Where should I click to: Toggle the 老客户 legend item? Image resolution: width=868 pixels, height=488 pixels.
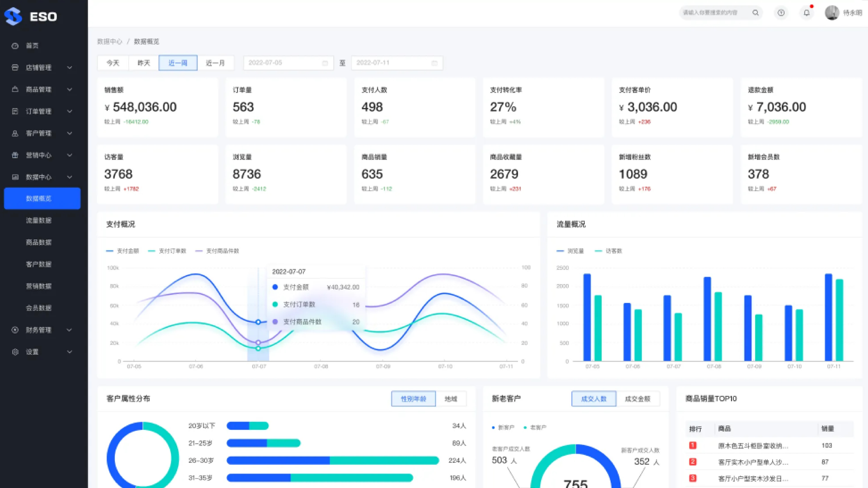535,428
